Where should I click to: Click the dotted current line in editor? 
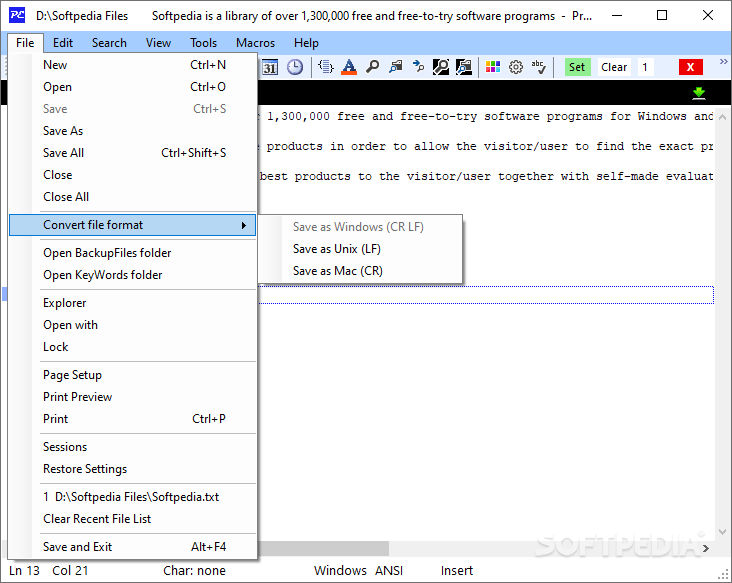pos(486,295)
